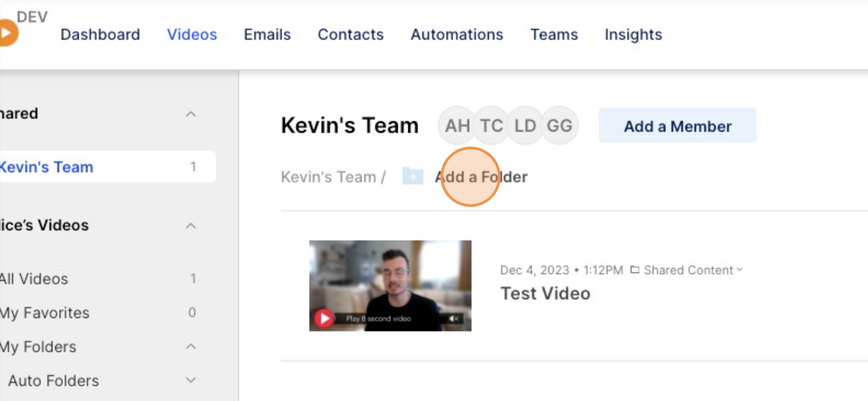Switch to the Emails tab

267,35
